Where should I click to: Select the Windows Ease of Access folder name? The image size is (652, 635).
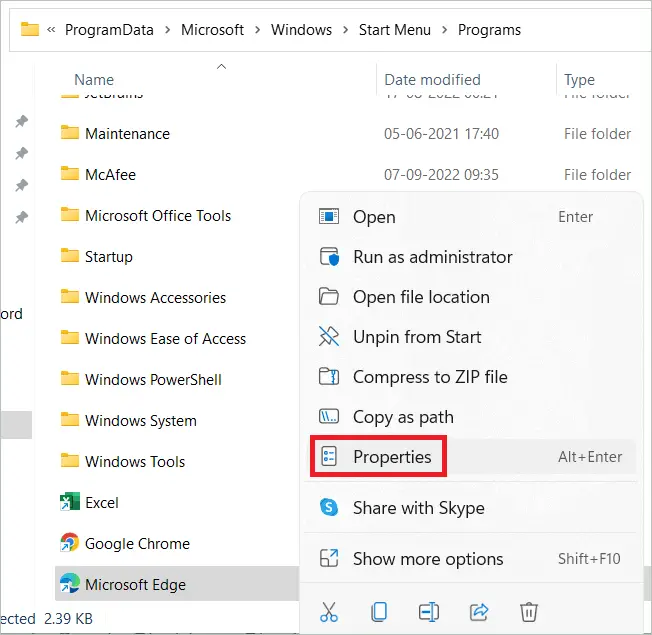(165, 339)
